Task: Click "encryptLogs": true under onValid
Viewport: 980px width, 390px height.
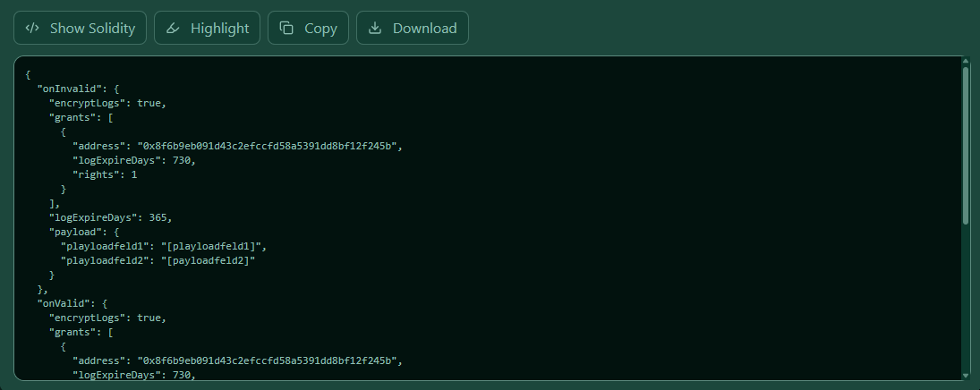Action: [107, 318]
